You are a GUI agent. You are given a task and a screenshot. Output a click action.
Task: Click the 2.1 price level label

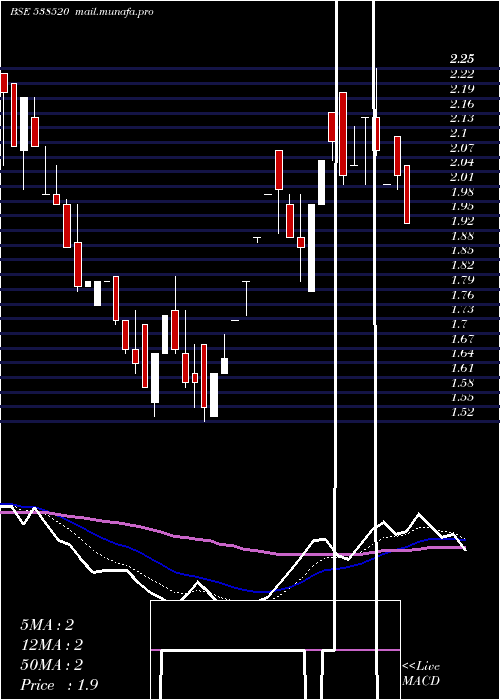point(459,133)
